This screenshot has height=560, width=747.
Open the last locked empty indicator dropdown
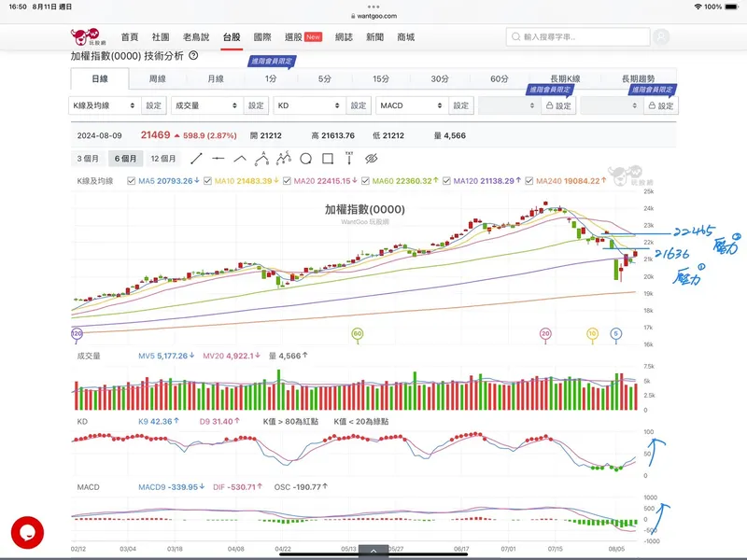point(612,105)
